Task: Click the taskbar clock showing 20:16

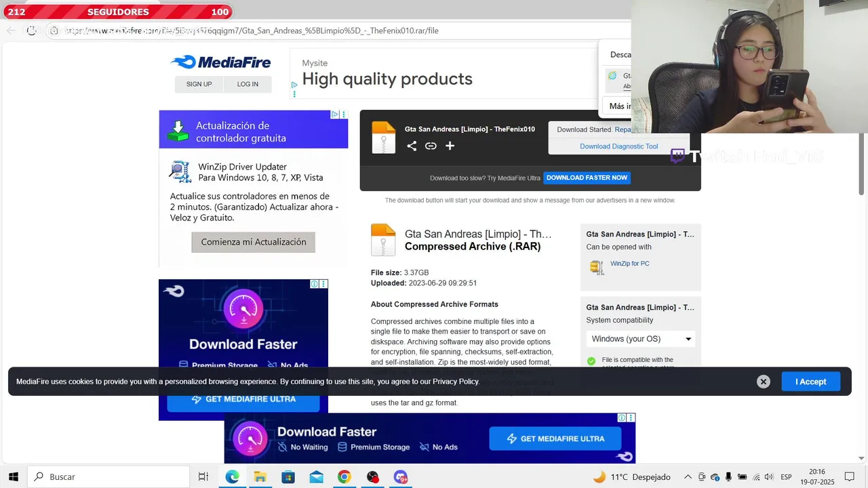Action: 817,476
